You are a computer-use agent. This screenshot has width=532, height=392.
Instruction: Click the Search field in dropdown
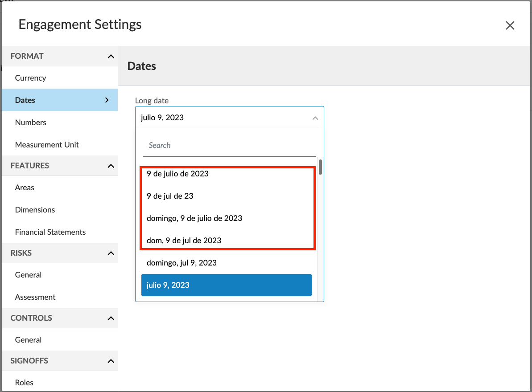tap(229, 146)
